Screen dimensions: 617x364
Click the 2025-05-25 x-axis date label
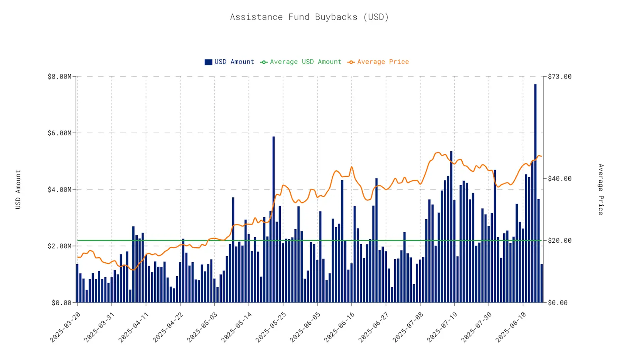tap(271, 327)
